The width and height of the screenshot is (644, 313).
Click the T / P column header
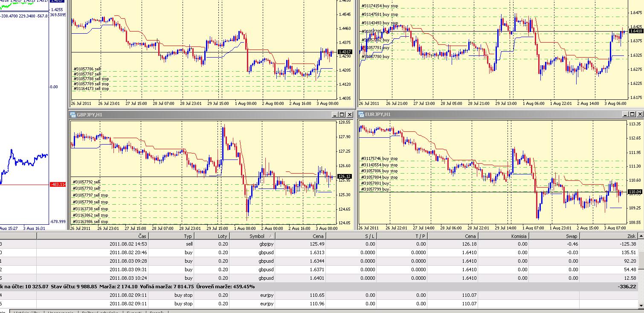click(x=402, y=236)
